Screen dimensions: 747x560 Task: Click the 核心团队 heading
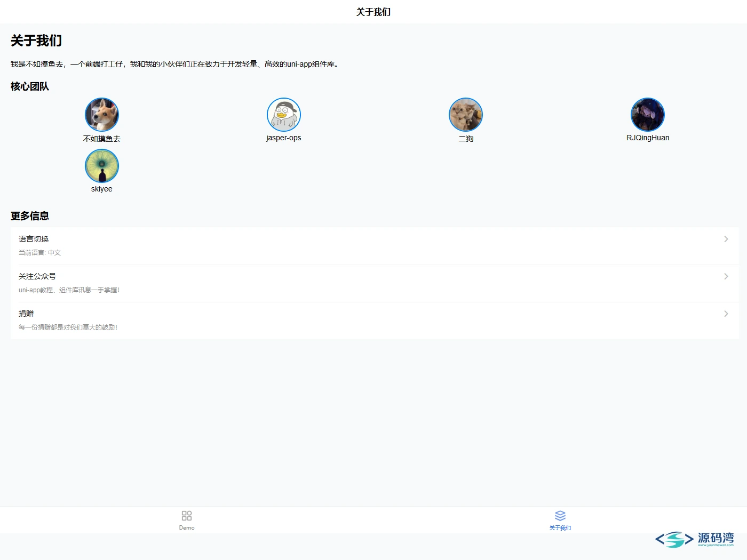pyautogui.click(x=30, y=86)
